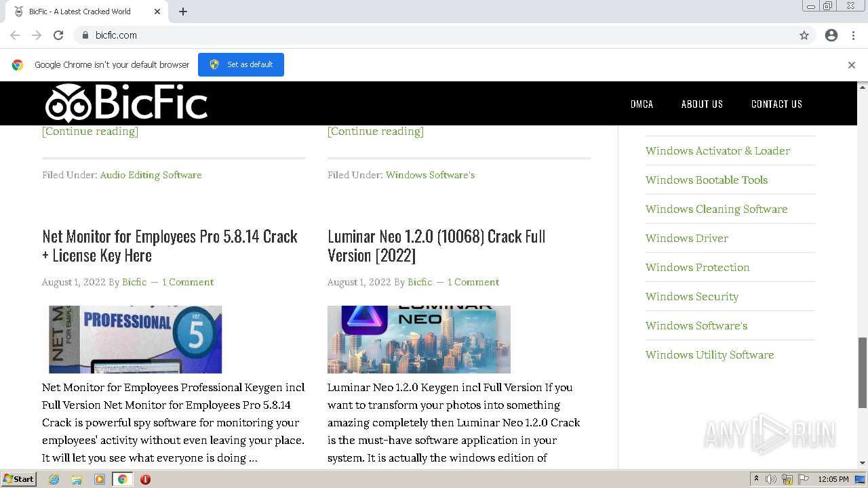This screenshot has height=488, width=868.
Task: Open the Chrome three-dot menu
Action: [x=853, y=35]
